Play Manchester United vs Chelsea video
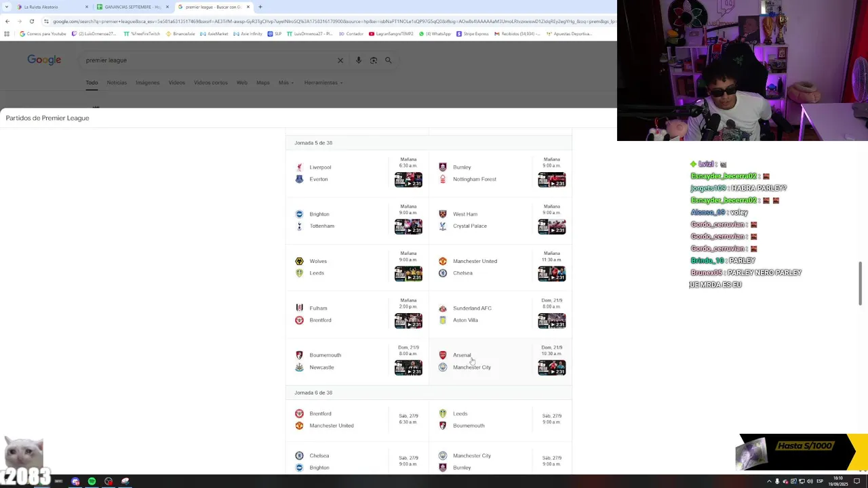 coord(552,274)
